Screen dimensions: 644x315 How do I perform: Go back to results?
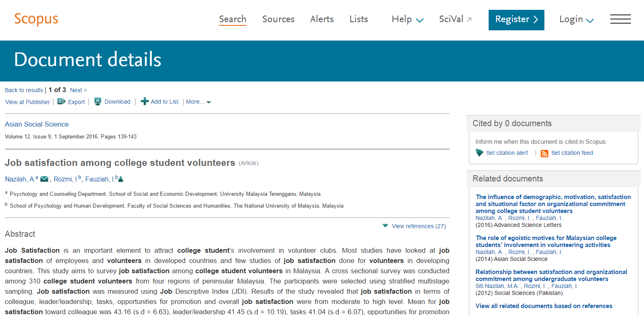(24, 90)
